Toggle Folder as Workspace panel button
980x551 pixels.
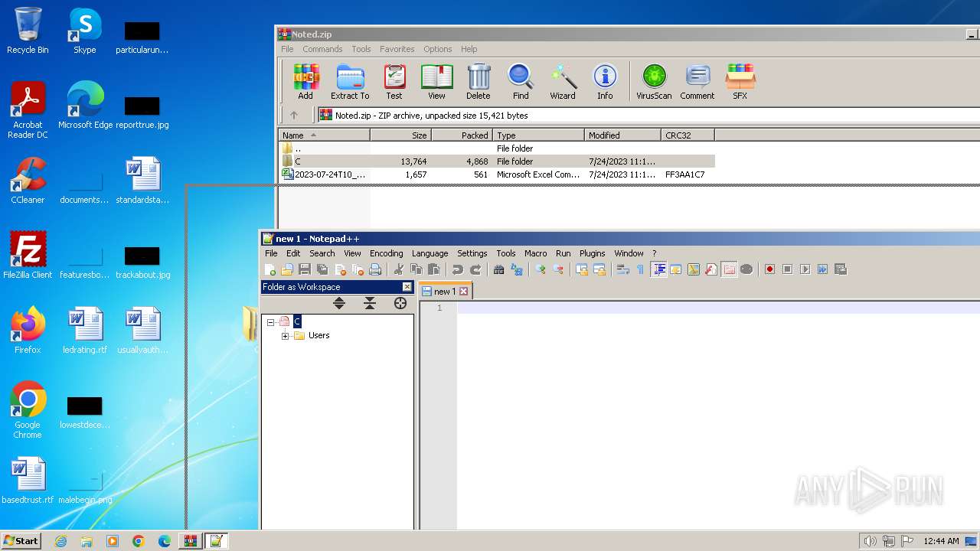pyautogui.click(x=729, y=269)
